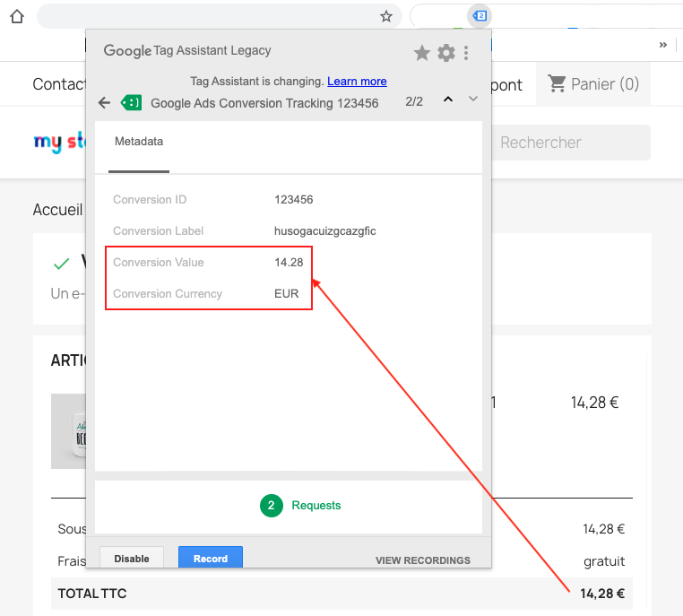
Task: Click the green Google Ads tag icon
Action: 131,103
